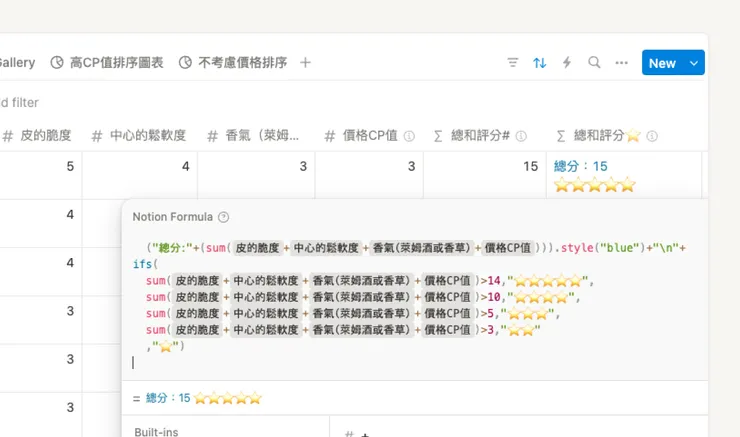The height and width of the screenshot is (437, 740).
Task: Click first-row 價格CP值 cell with value 3
Action: coord(369,175)
